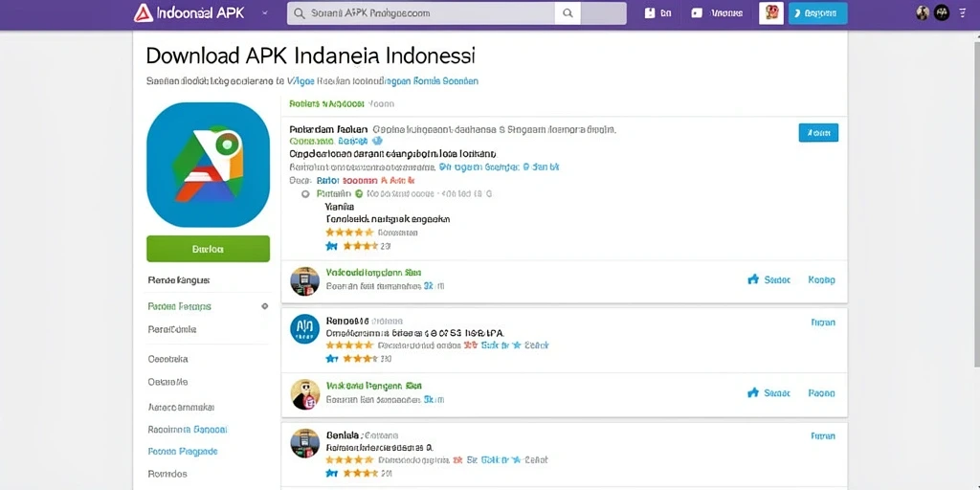The height and width of the screenshot is (490, 980).
Task: Open the green Vaskoaia Pengenn title link
Action: [x=373, y=386]
